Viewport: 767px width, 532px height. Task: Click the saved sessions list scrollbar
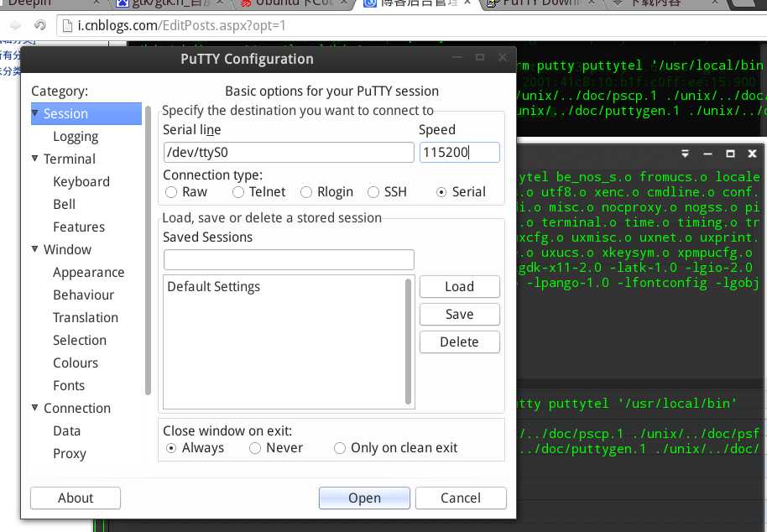408,342
